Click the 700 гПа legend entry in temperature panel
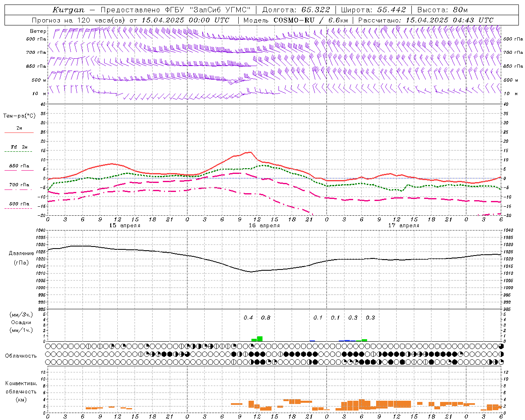 19,185
